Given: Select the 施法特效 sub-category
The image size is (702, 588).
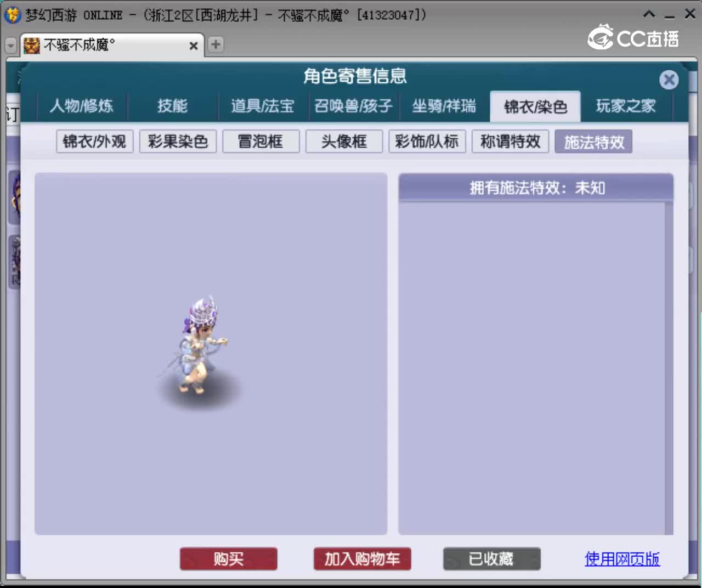Looking at the screenshot, I should [x=593, y=142].
